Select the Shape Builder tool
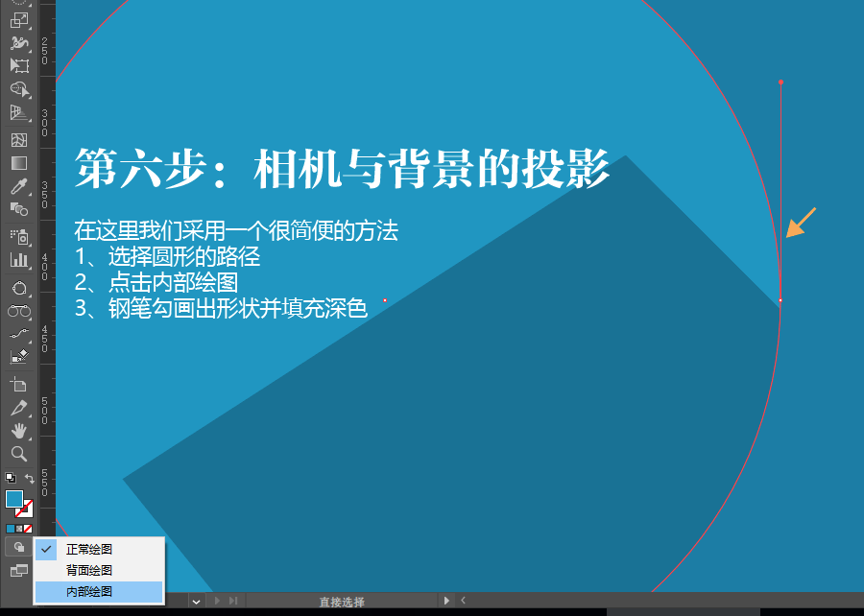 (x=19, y=89)
